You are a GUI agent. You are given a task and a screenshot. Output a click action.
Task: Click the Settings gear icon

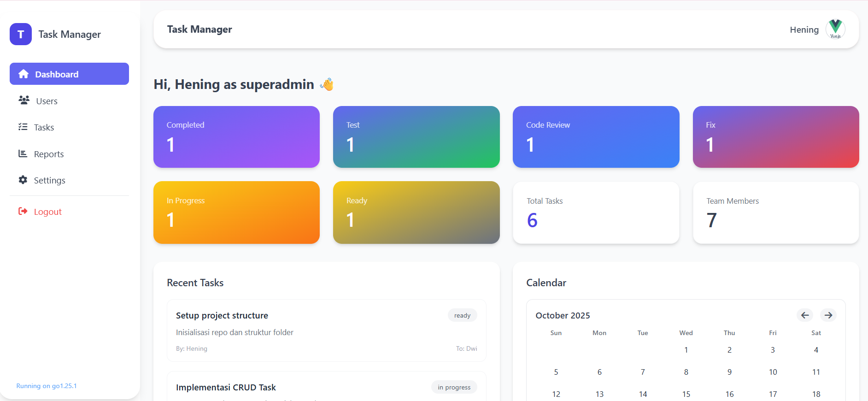coord(23,180)
